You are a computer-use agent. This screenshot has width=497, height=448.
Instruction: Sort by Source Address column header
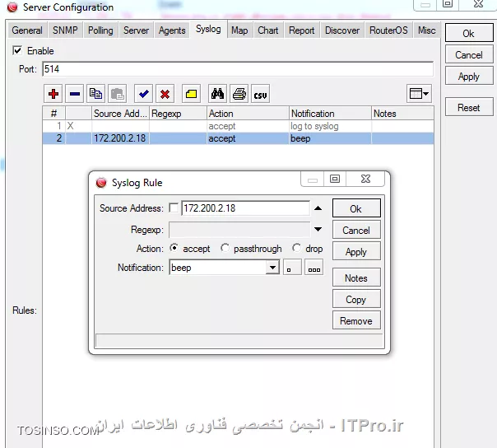(120, 114)
